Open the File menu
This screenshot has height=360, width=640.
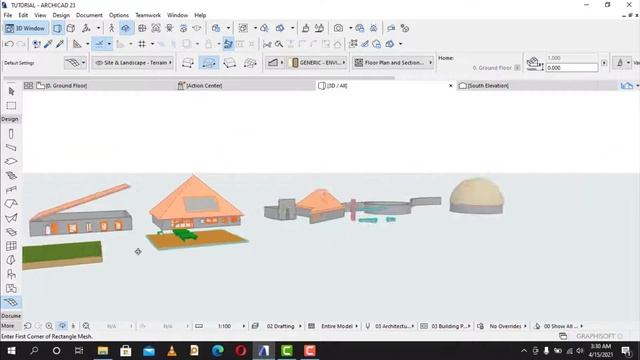point(8,15)
